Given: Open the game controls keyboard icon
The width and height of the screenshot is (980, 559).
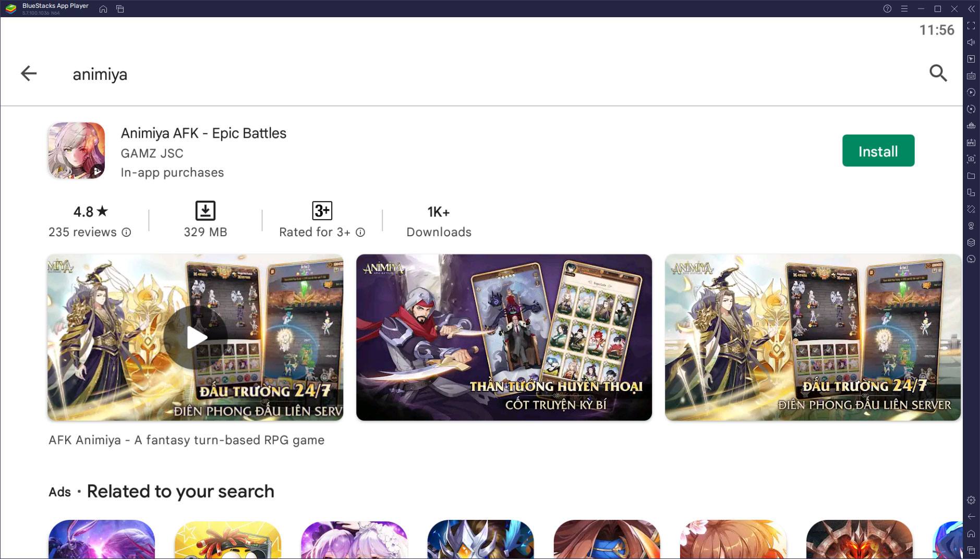Looking at the screenshot, I should (x=971, y=76).
